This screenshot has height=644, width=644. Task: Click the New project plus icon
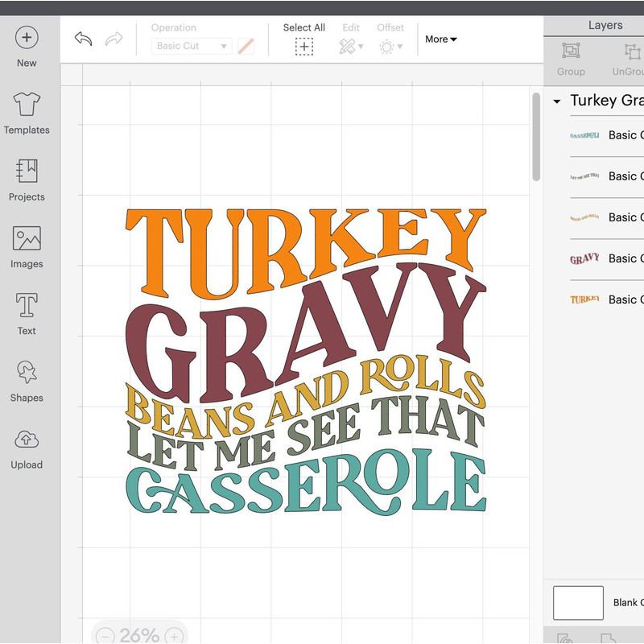(x=27, y=38)
